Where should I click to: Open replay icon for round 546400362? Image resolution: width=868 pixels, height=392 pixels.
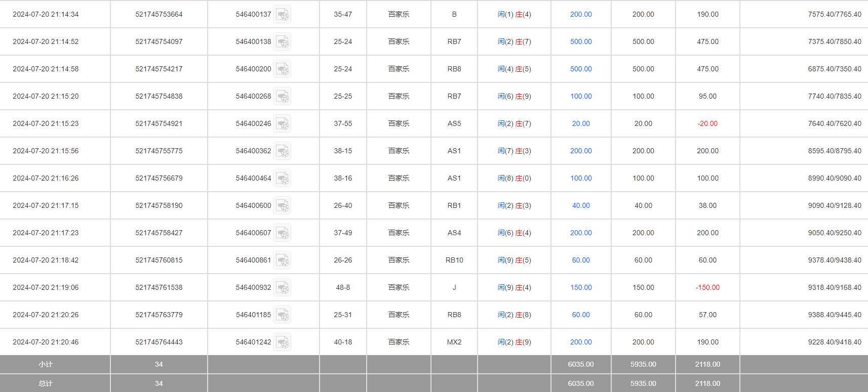tap(282, 151)
